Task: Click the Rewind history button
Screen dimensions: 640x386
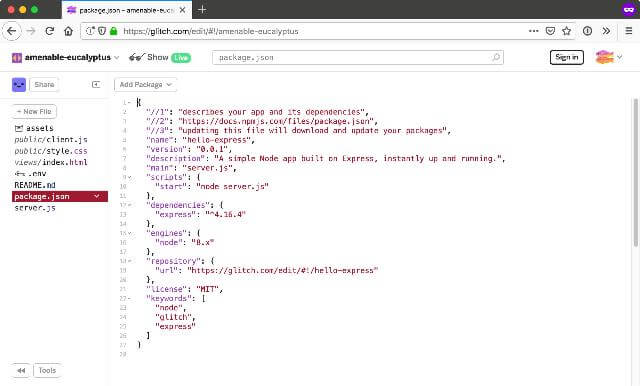Action: point(21,370)
